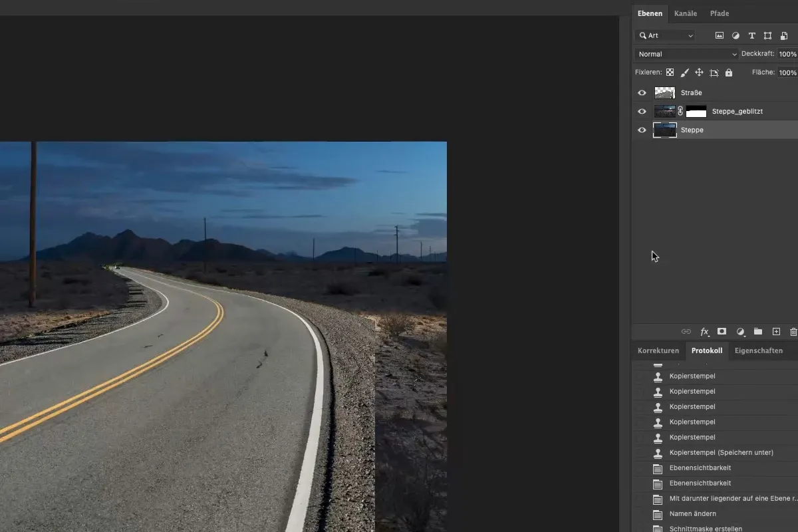Switch to the Kanäle tab

pyautogui.click(x=686, y=13)
